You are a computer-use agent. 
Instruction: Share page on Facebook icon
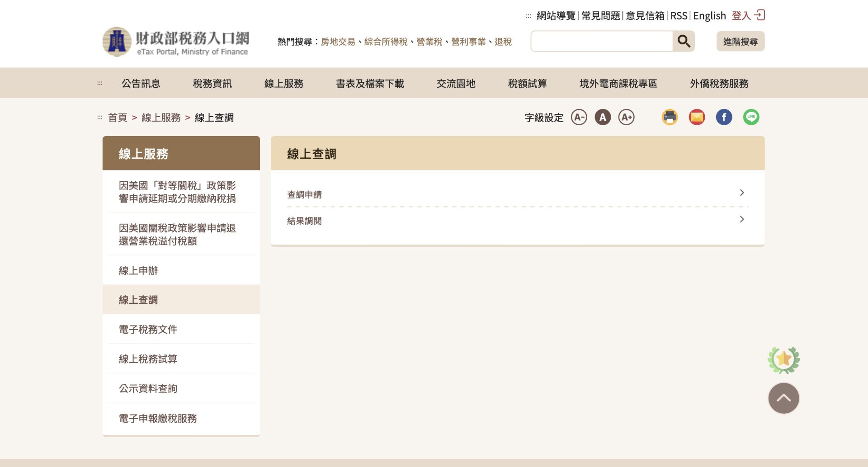(724, 118)
